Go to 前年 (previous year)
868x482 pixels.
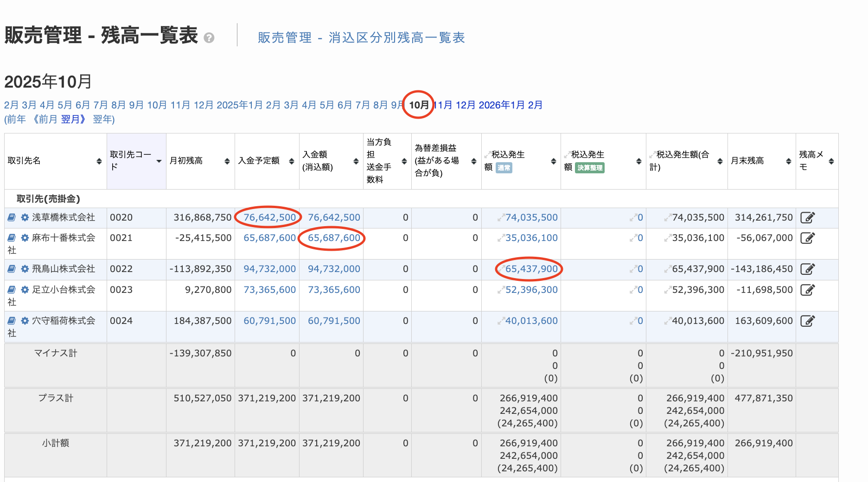pyautogui.click(x=16, y=120)
